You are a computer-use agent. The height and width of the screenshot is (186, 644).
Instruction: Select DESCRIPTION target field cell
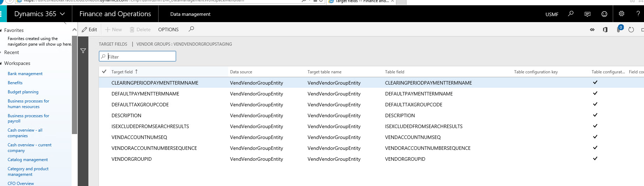tap(126, 115)
